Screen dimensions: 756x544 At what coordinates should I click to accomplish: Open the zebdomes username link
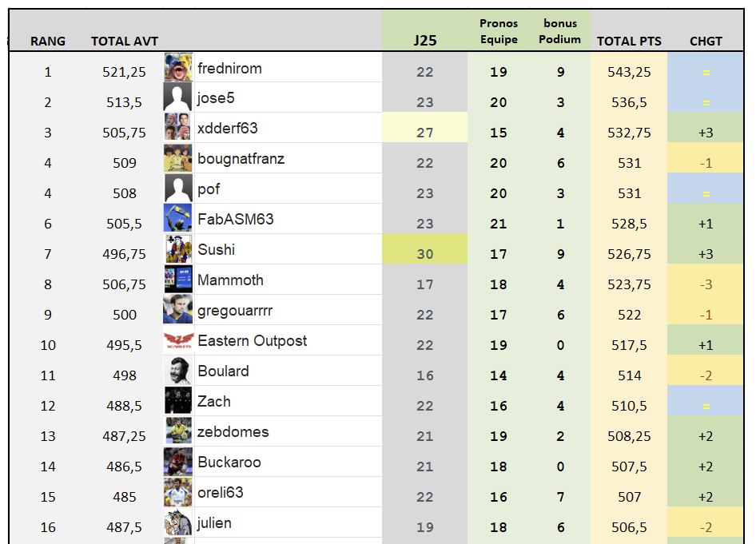pyautogui.click(x=233, y=432)
